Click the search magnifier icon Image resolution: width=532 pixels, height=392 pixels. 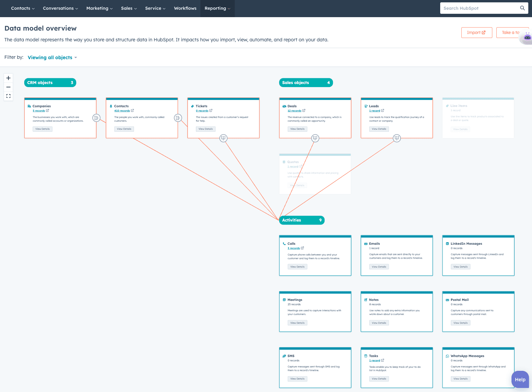(522, 8)
